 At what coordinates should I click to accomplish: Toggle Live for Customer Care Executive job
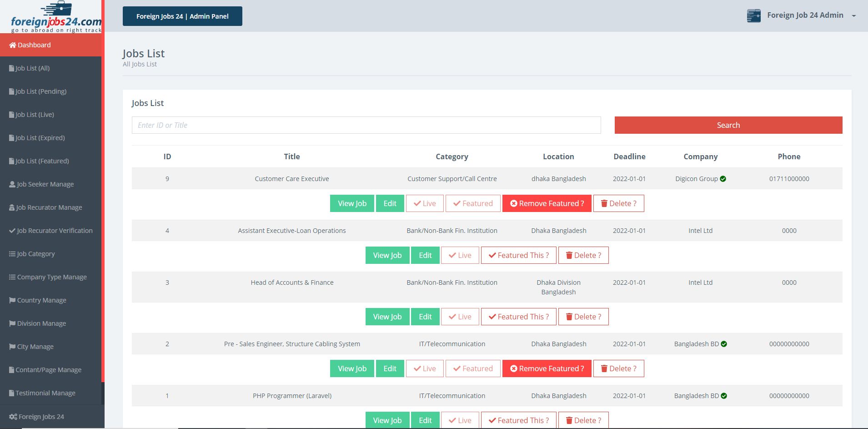425,203
